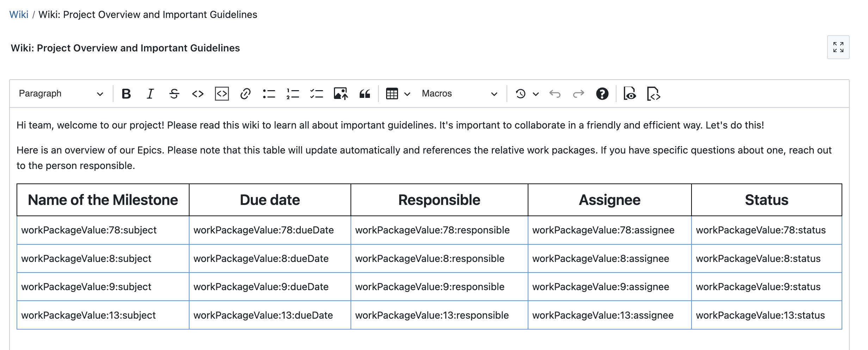
Task: Insert a block quote
Action: coord(365,93)
